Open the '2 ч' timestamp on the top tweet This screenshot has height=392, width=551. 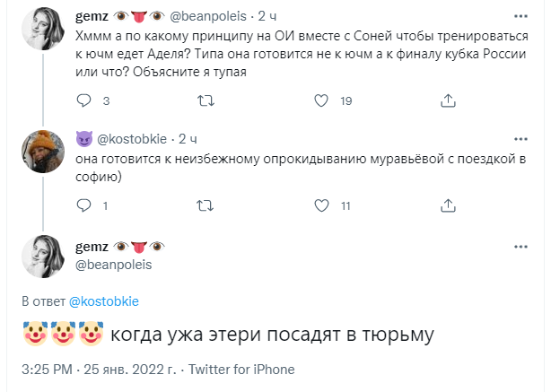click(x=269, y=16)
